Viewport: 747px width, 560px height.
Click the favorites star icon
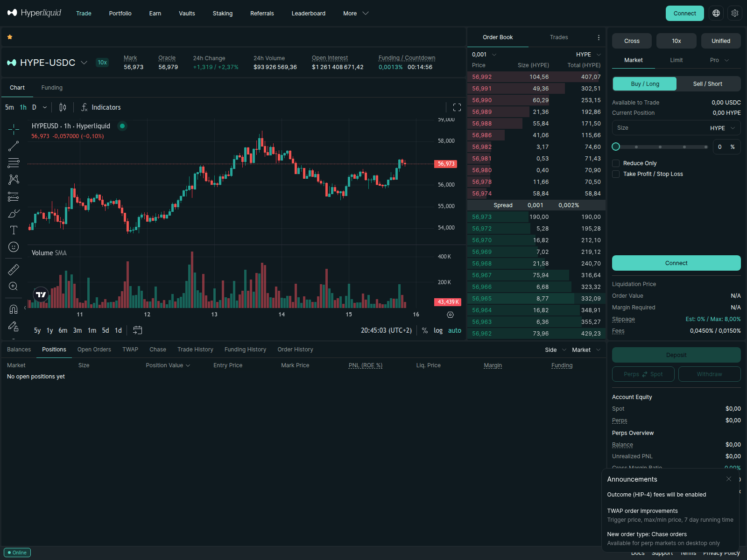click(10, 37)
